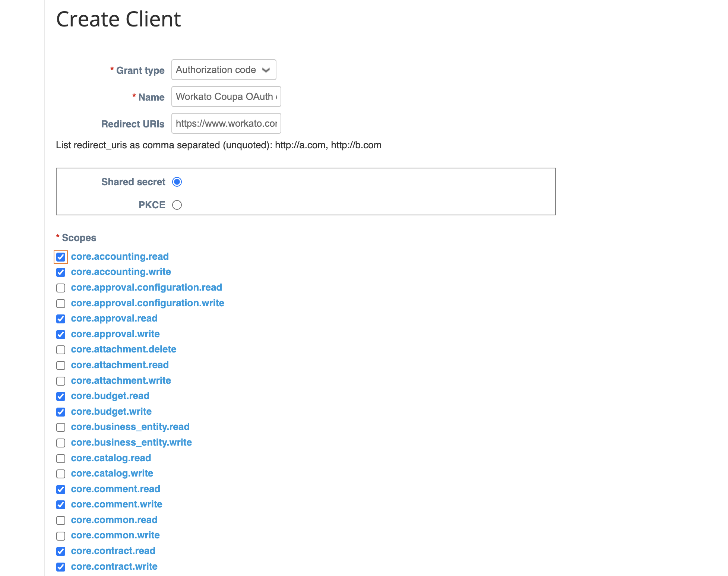Click the Name input field
728x576 pixels.
[x=226, y=96]
